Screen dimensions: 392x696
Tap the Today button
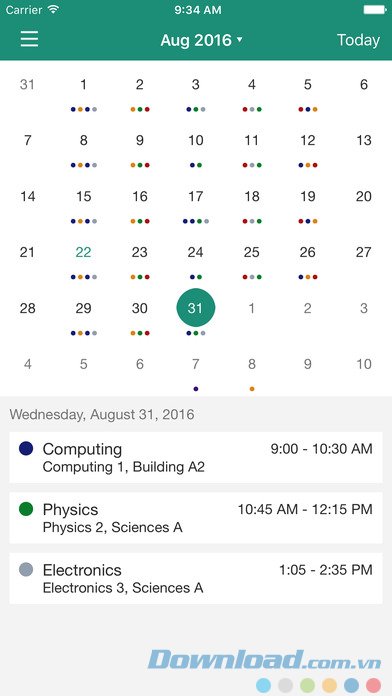coord(358,40)
